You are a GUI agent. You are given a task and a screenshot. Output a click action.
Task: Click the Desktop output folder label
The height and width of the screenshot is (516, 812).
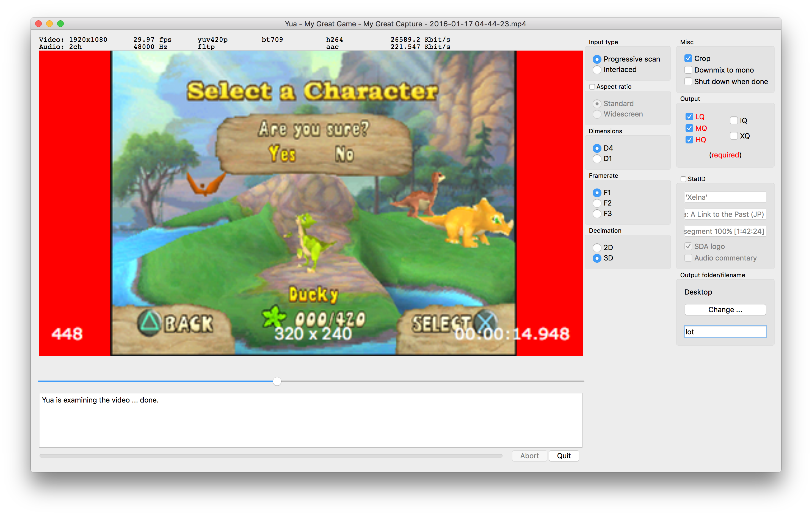698,292
